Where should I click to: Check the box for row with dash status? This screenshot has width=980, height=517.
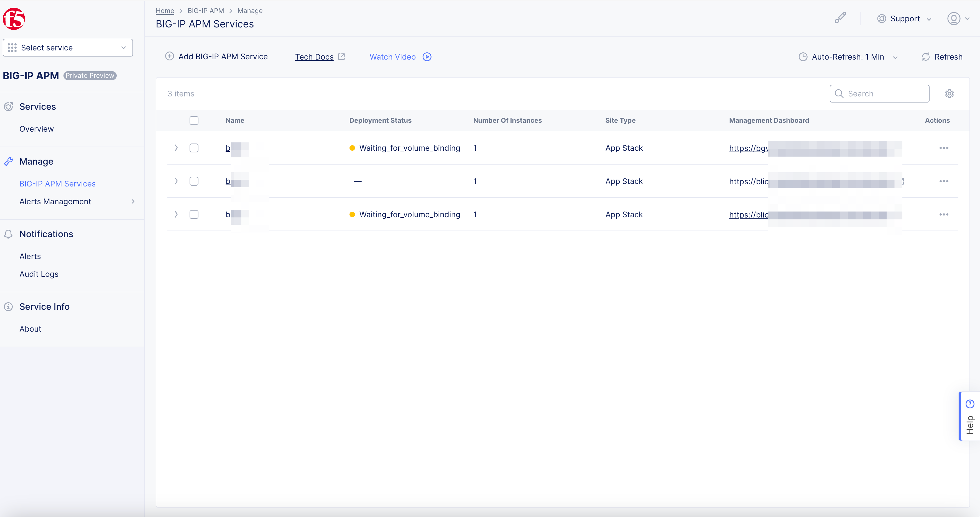point(194,181)
